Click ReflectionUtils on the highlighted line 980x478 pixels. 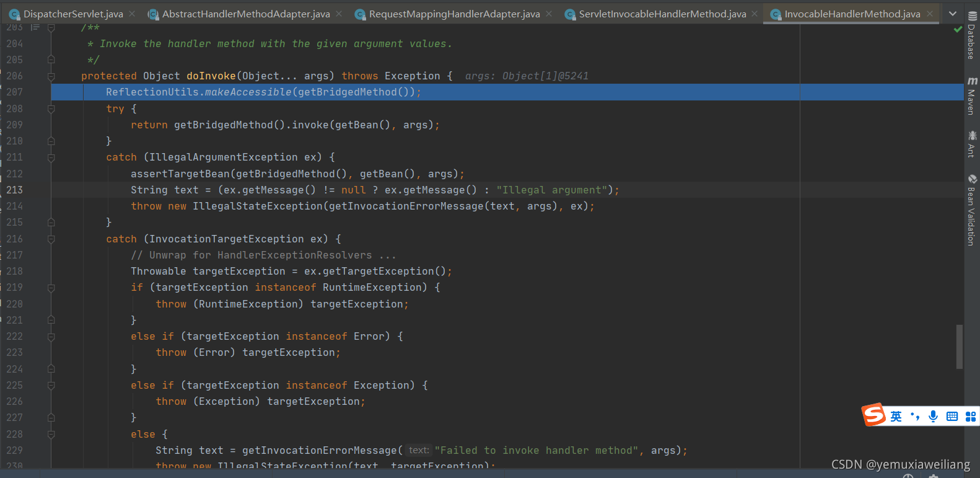click(x=152, y=92)
